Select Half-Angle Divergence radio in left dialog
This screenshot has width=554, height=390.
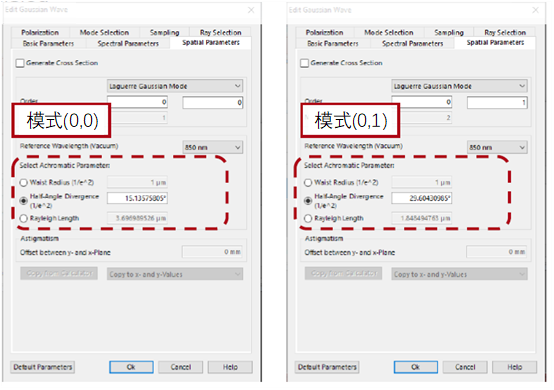pos(24,201)
